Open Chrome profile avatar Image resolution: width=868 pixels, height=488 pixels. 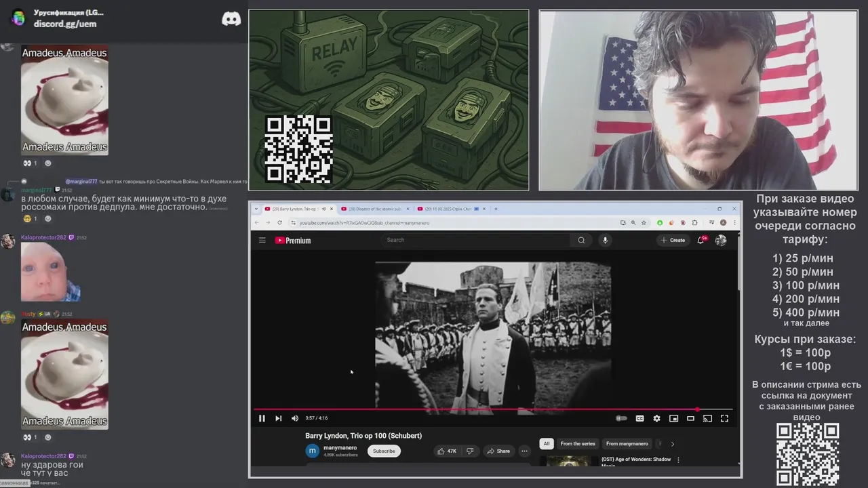click(x=724, y=222)
